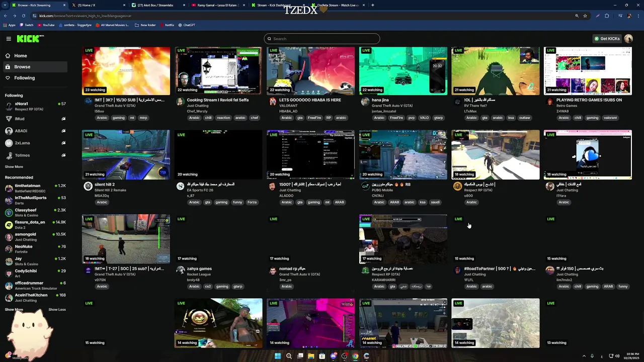The height and width of the screenshot is (362, 644).
Task: Open followed channel IMud
Action: [x=35, y=119]
